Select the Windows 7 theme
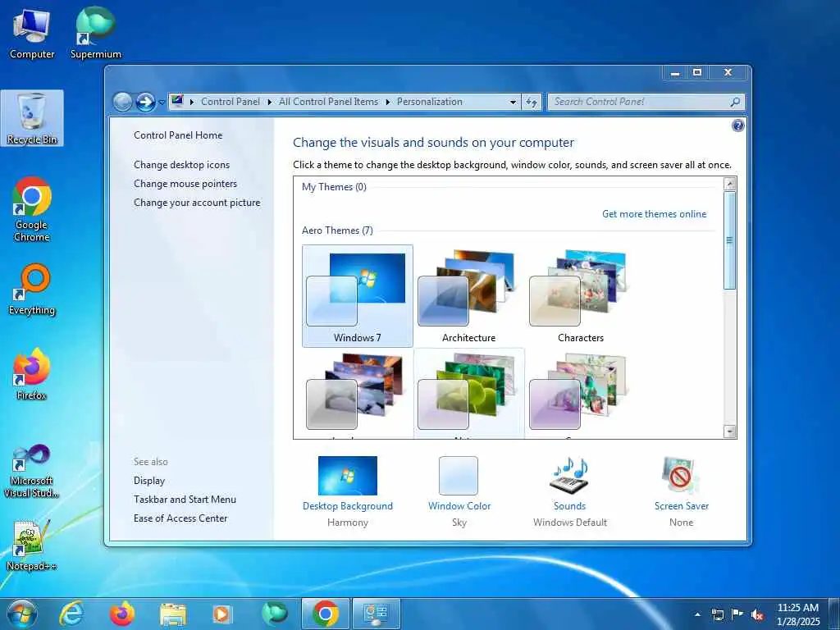The image size is (840, 630). pyautogui.click(x=358, y=296)
